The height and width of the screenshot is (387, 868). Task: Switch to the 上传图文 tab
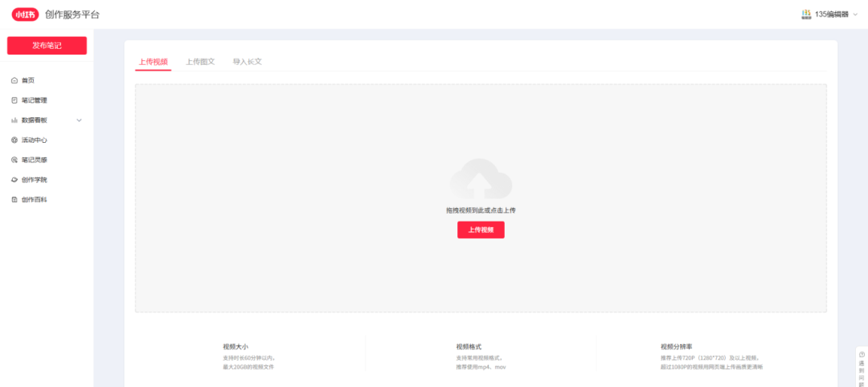(200, 61)
